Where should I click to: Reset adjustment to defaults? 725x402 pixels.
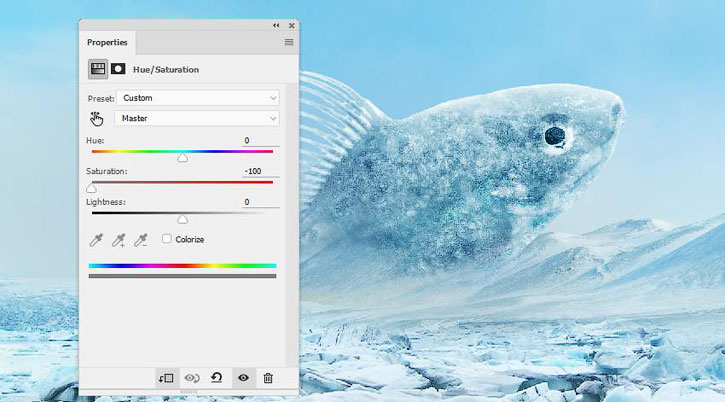(x=216, y=378)
